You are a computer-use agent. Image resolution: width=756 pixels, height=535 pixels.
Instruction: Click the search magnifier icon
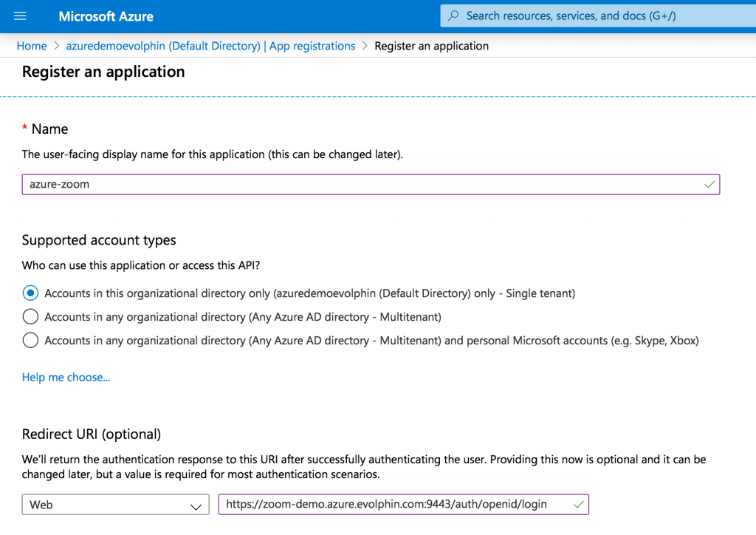tap(453, 16)
